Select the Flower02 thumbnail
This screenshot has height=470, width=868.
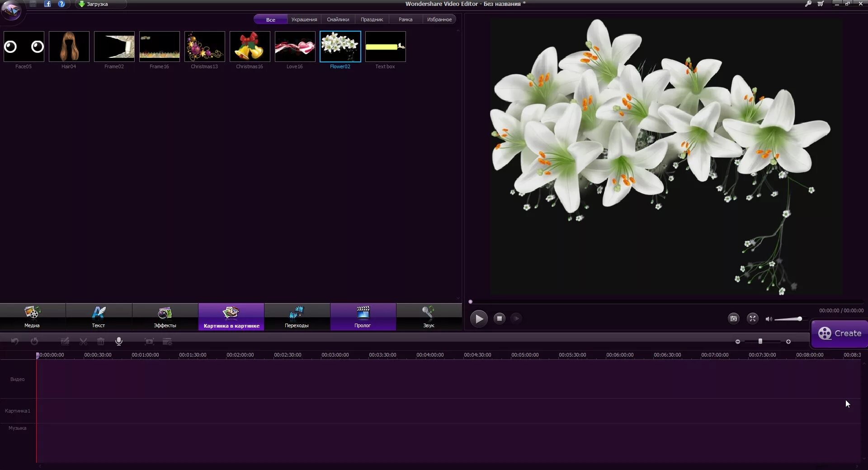[340, 47]
